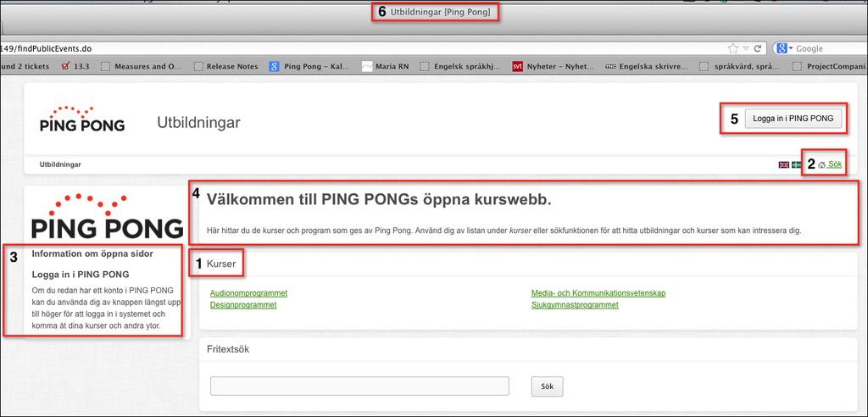Open the Measures and O... bookmark
This screenshot has width=868, height=417.
pos(142,66)
